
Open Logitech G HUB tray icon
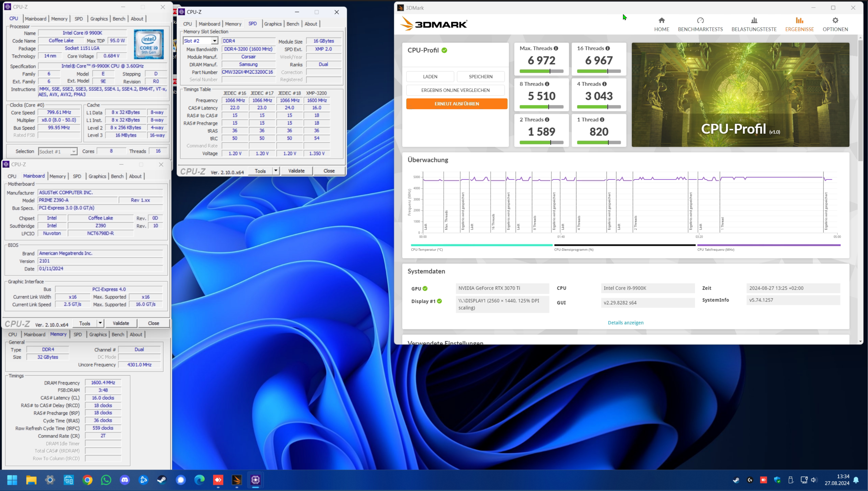coord(750,480)
